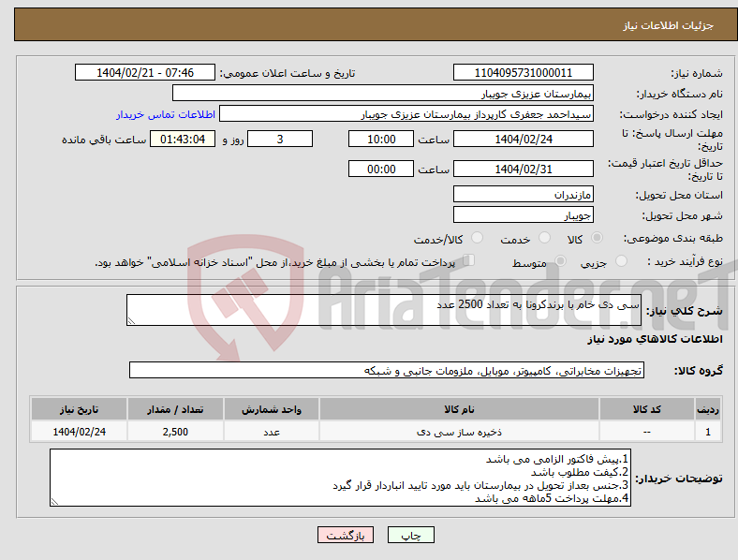Click the response deadline date 1404/02/24 field
Screen dimensions: 738x560
[x=523, y=139]
